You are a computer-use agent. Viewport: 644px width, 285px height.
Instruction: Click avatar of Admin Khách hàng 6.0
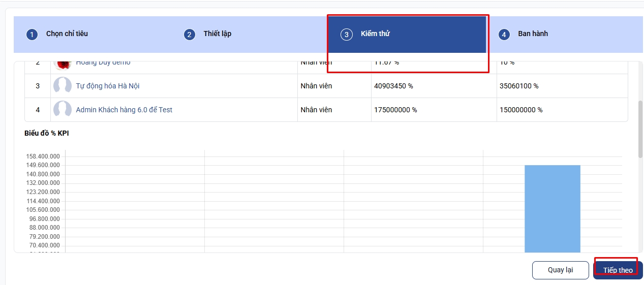tap(63, 109)
